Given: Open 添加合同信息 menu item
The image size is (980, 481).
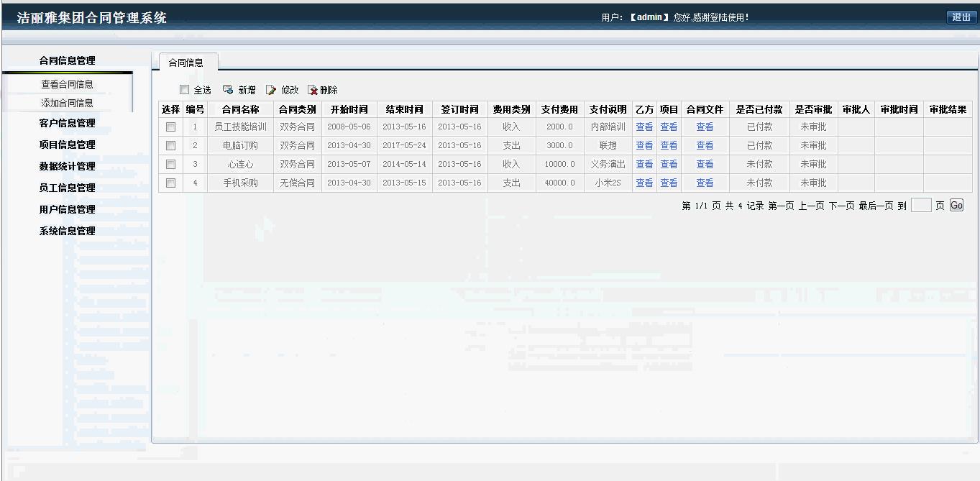Looking at the screenshot, I should click(x=67, y=103).
